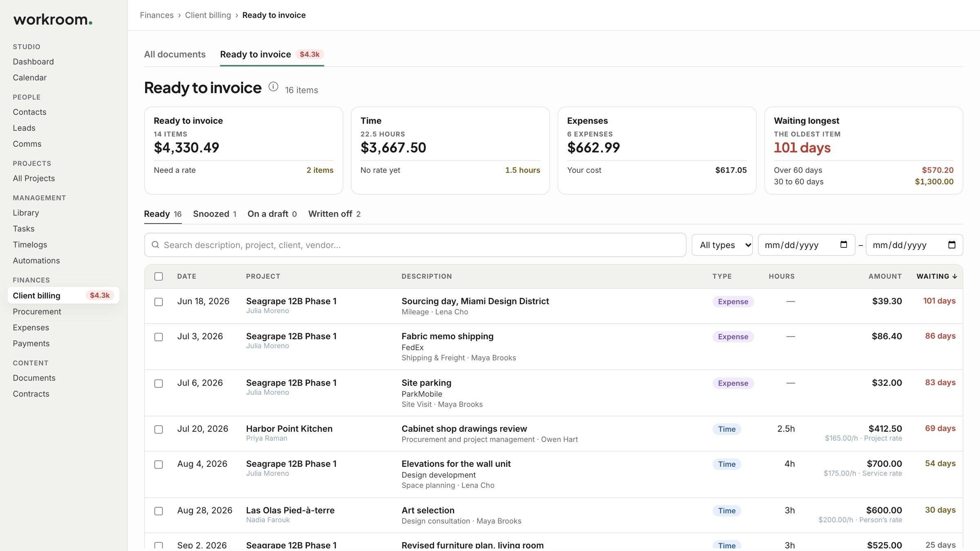Click the Las Olas Pied-à-terre project name

(290, 510)
